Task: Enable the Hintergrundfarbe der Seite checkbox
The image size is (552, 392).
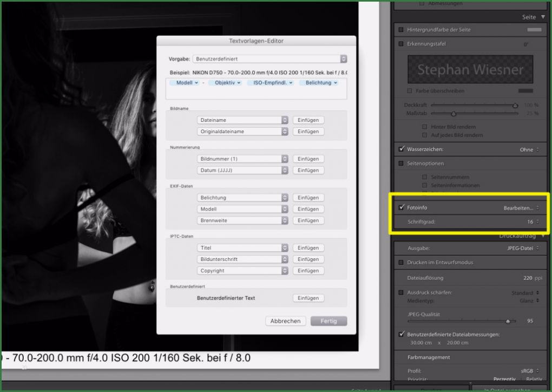Action: click(400, 30)
